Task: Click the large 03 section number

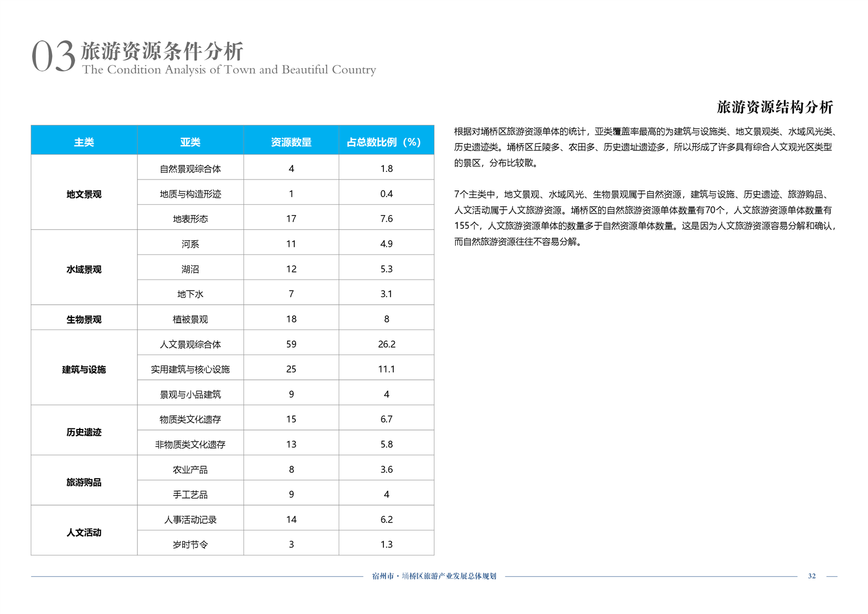Action: click(x=53, y=57)
